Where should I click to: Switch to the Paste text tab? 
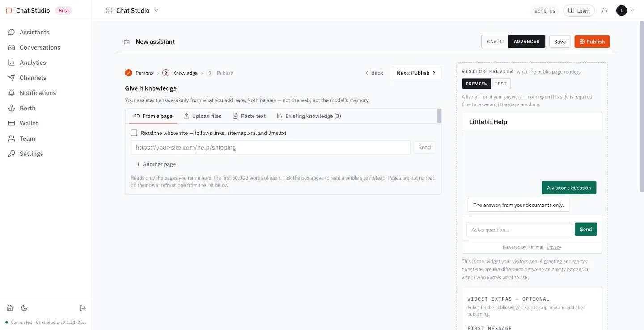click(249, 116)
